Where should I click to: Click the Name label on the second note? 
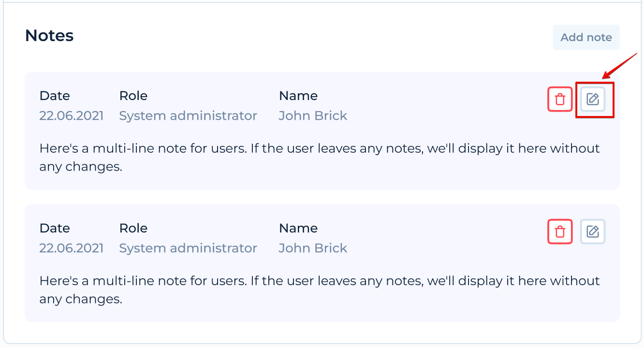pos(298,228)
